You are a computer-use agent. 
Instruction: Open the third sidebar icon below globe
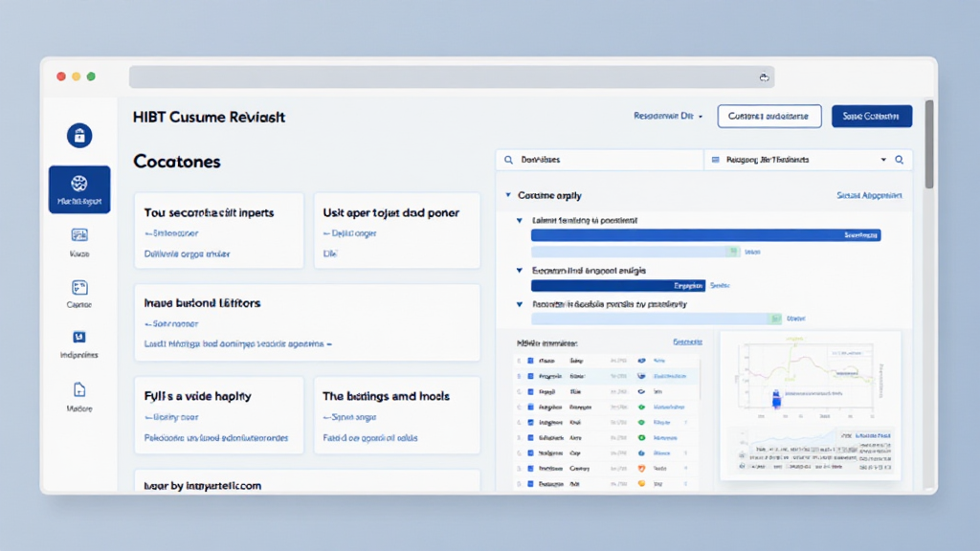pos(79,235)
